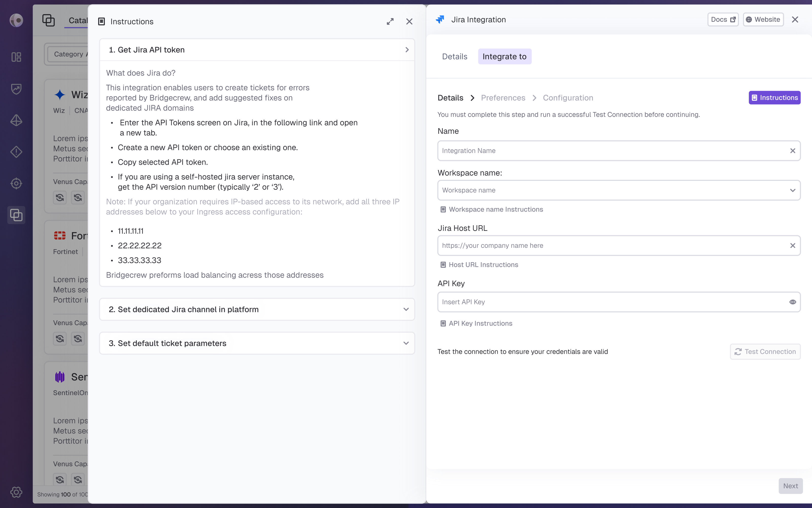812x508 pixels.
Task: Click the target crosshair icon in sidebar
Action: tap(16, 183)
